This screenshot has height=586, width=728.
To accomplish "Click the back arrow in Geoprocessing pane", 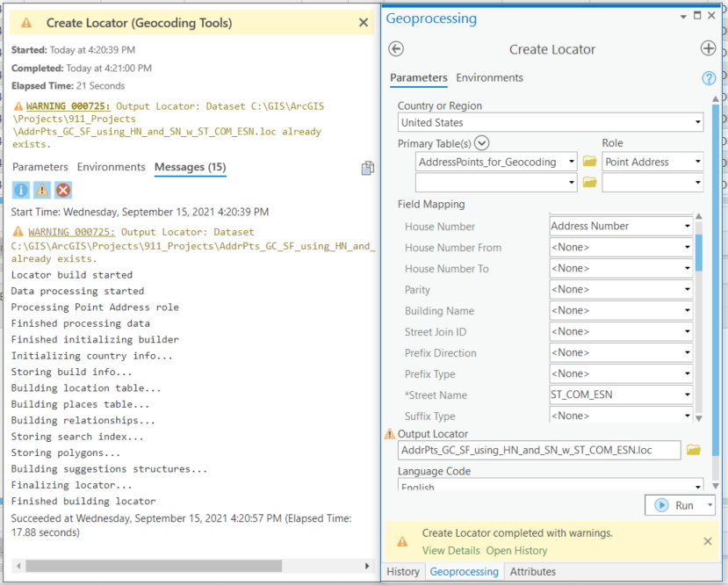I will click(x=396, y=49).
